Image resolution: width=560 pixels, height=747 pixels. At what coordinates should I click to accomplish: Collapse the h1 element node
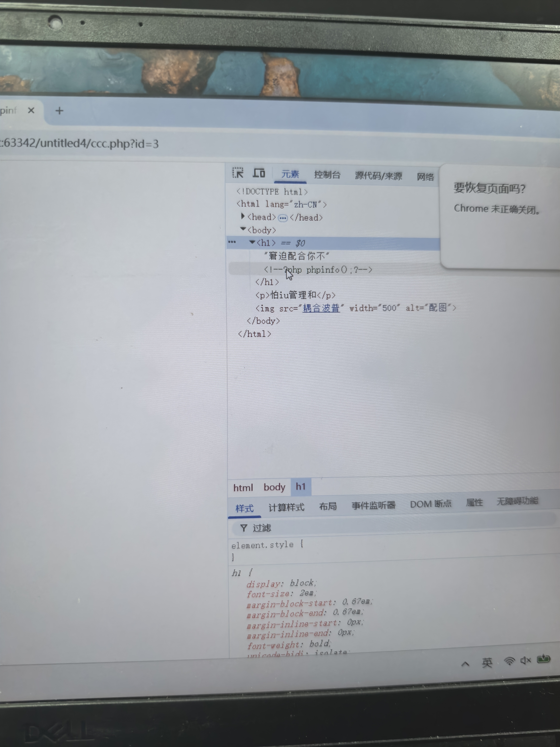coord(252,242)
